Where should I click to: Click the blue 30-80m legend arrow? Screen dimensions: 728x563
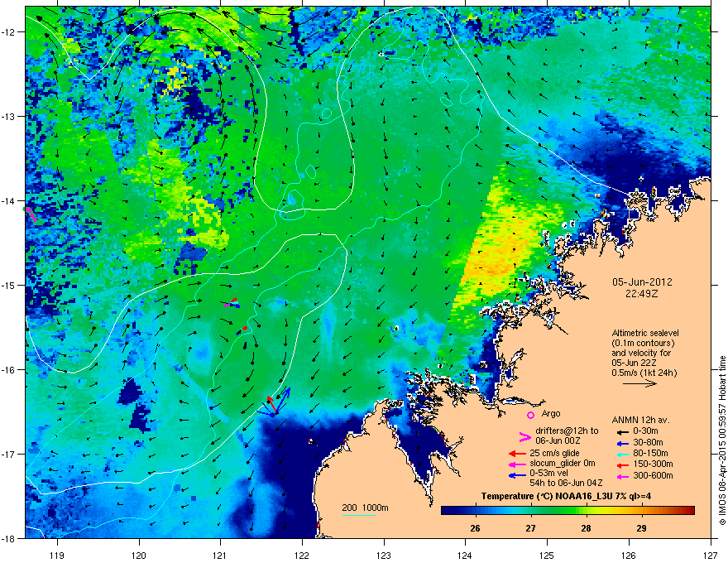[x=623, y=443]
